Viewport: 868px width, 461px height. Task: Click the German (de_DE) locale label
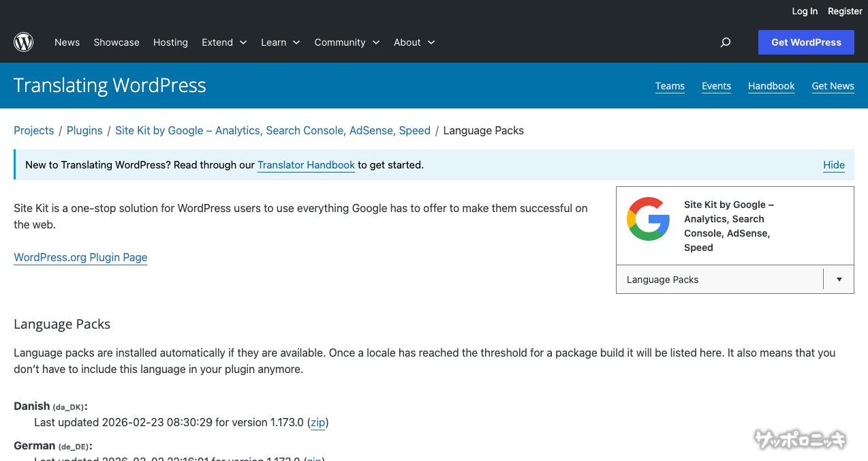pos(53,445)
